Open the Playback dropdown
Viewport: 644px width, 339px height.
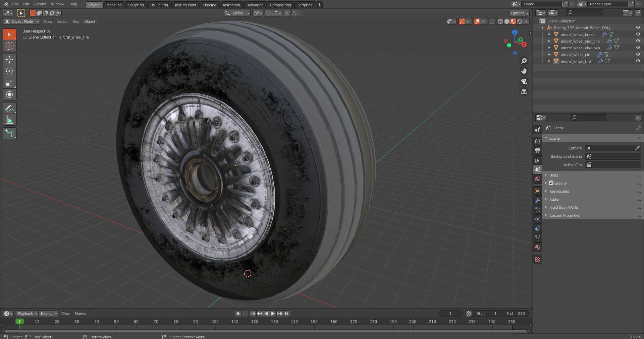pos(27,314)
